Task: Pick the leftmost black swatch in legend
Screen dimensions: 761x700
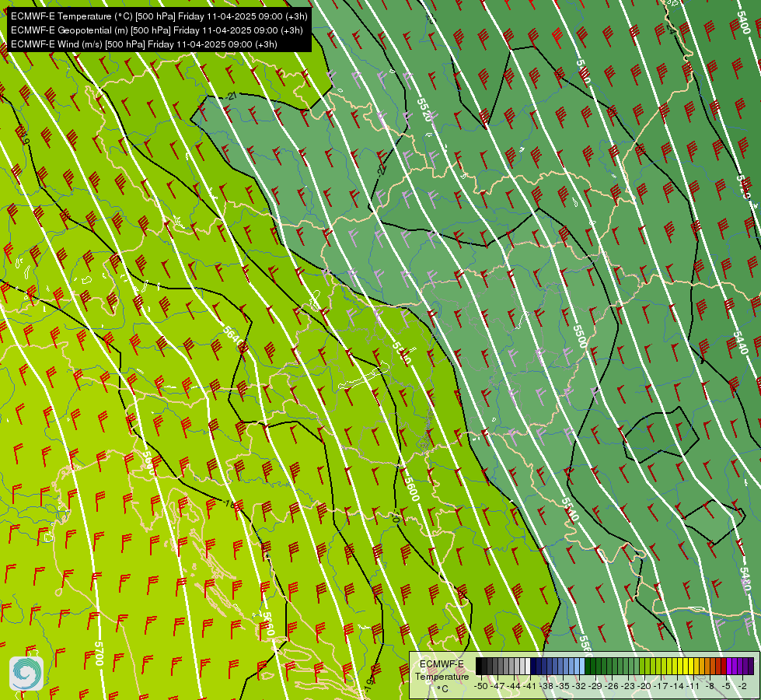Action: [x=479, y=666]
